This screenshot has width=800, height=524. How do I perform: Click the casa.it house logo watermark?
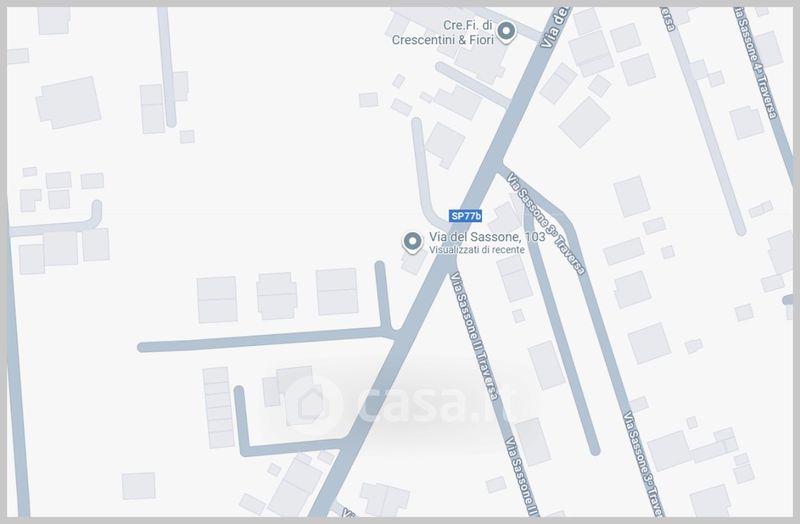(313, 405)
